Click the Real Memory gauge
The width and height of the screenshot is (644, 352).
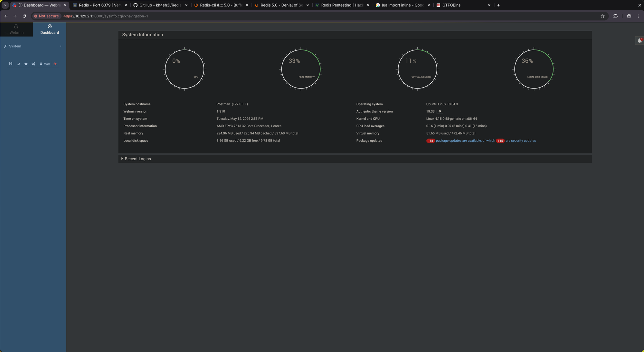pos(301,69)
